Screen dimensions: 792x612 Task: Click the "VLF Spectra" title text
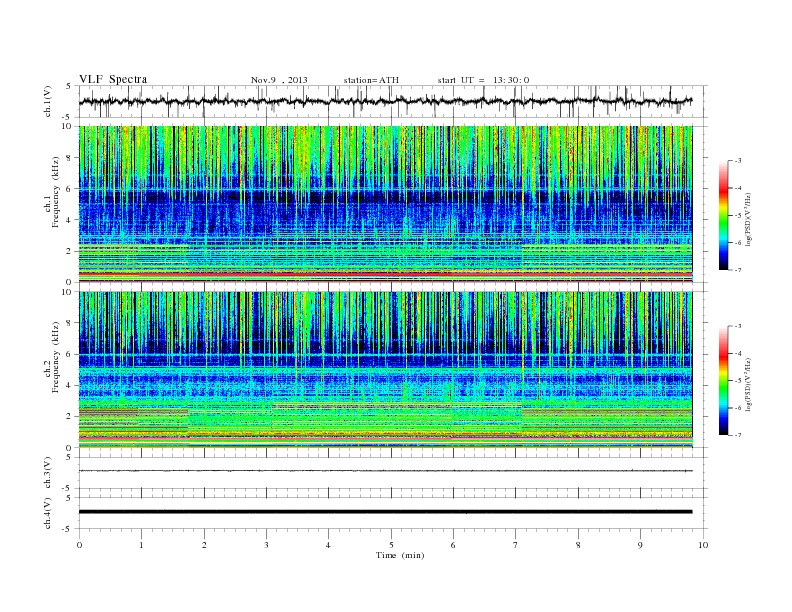[113, 79]
